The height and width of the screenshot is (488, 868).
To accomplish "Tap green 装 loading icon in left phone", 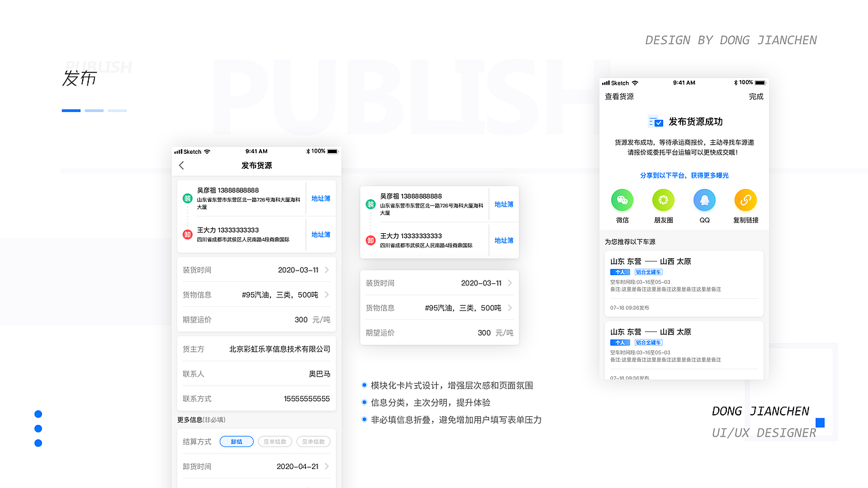I will [x=188, y=199].
